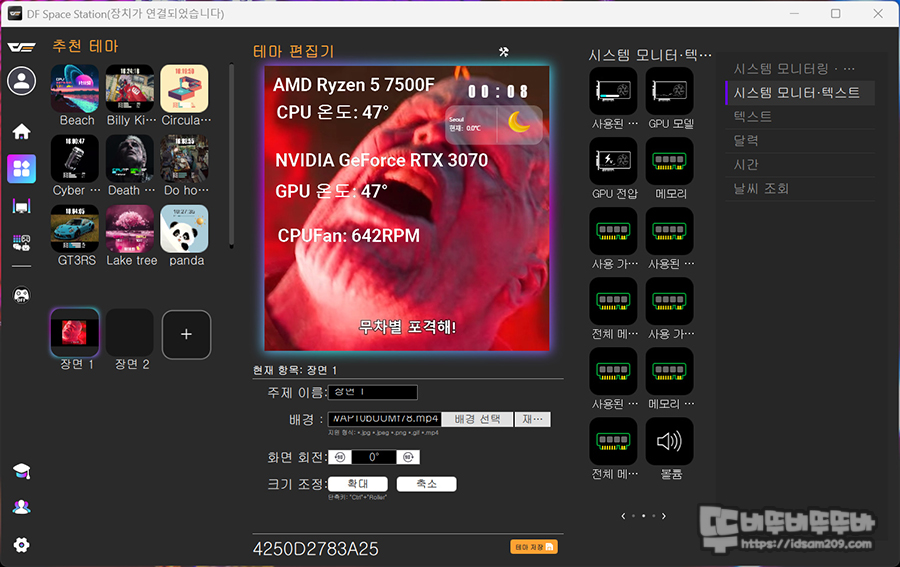This screenshot has width=900, height=567.
Task: Open the 달력 category
Action: tap(800, 141)
